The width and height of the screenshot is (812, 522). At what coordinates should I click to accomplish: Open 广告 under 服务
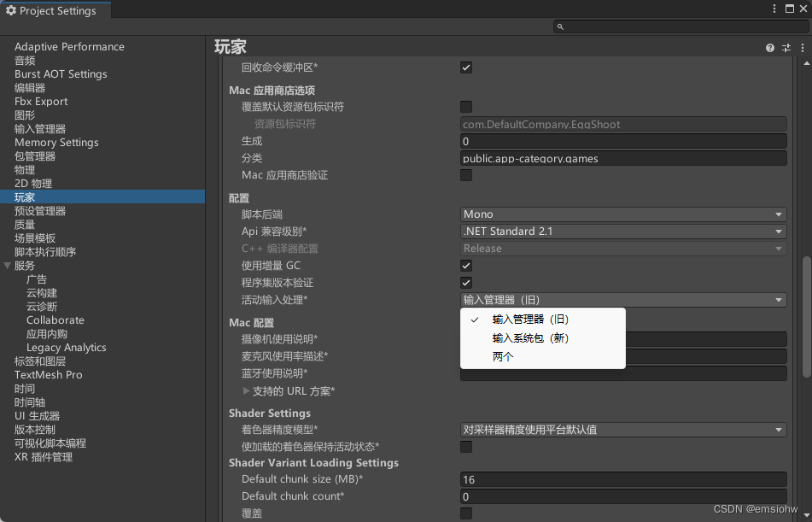(x=37, y=279)
